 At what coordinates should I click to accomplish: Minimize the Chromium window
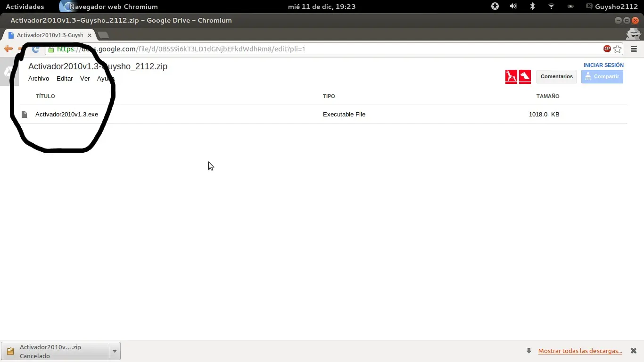618,20
